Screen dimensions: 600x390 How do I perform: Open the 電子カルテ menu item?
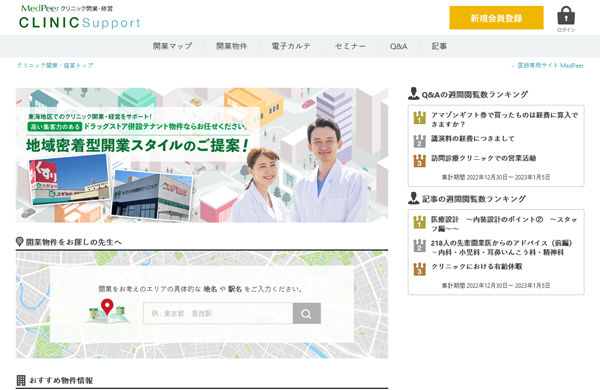point(291,46)
